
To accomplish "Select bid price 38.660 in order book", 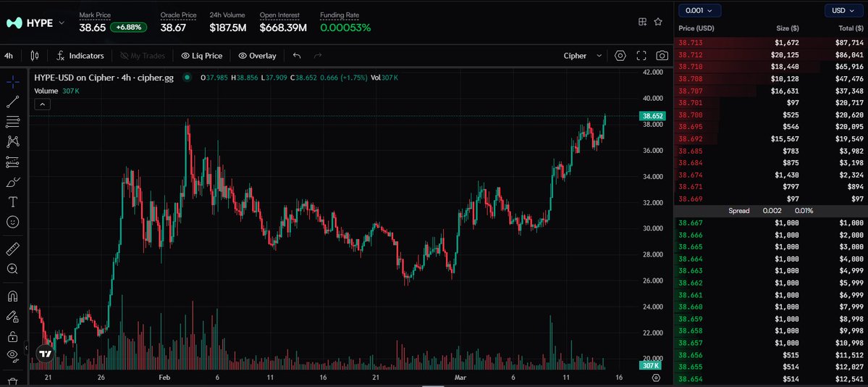I will 691,307.
